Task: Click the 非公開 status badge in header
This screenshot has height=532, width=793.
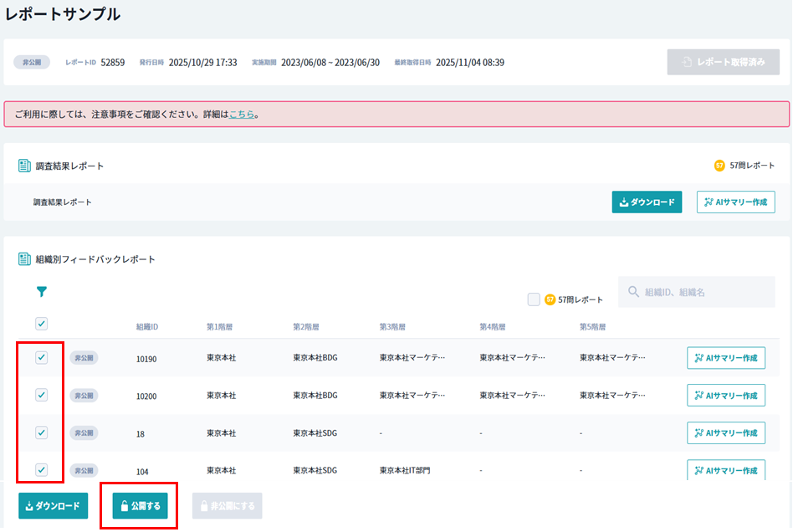Action: [32, 62]
